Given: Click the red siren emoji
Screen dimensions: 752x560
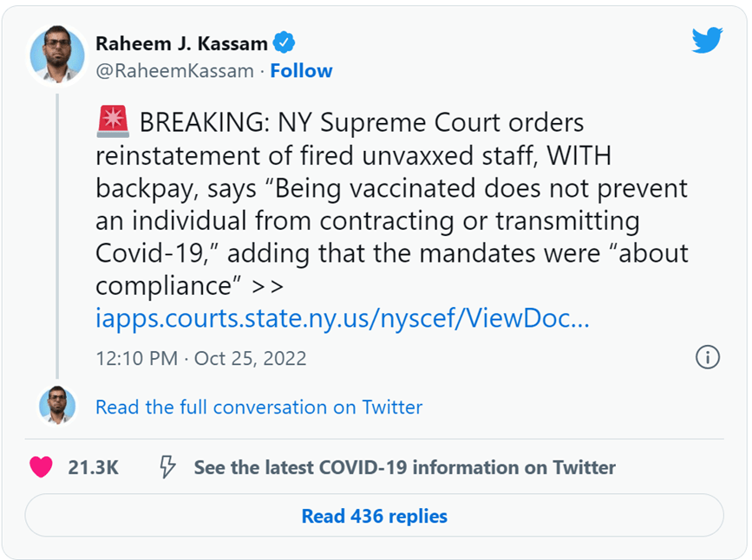Looking at the screenshot, I should pos(113,123).
